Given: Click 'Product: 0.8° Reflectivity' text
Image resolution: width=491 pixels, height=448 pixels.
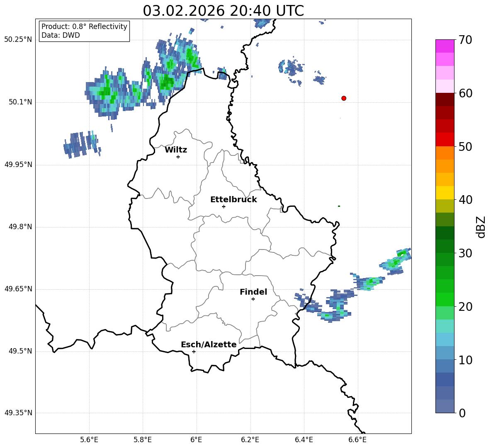Looking at the screenshot, I should point(84,26).
